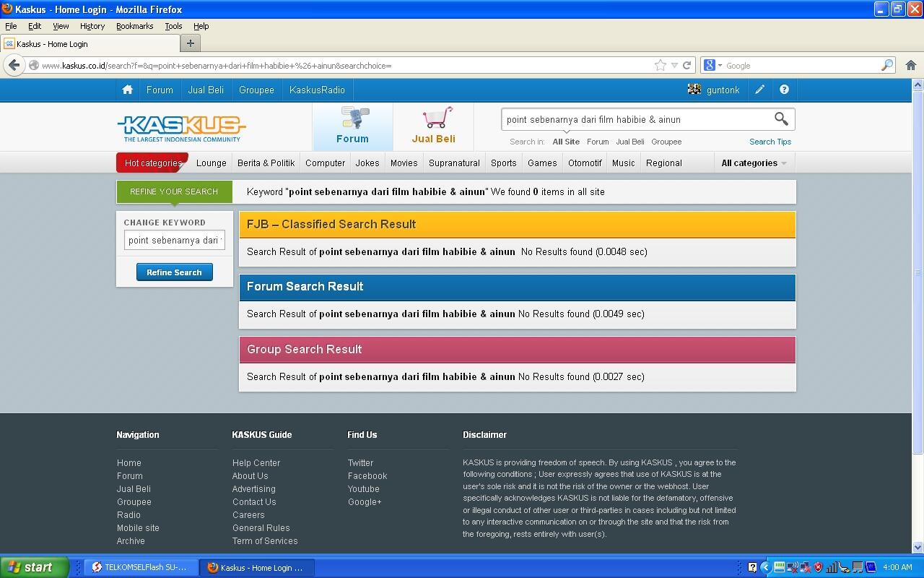Open the Twitter footer link
Screen dimensions: 924x578
click(x=360, y=463)
